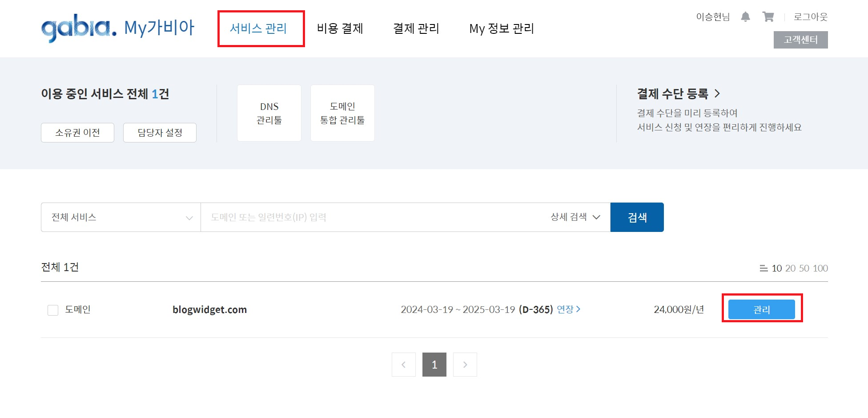Check the checkbox for blogwidget.com domain row
The width and height of the screenshot is (868, 418).
(x=52, y=309)
